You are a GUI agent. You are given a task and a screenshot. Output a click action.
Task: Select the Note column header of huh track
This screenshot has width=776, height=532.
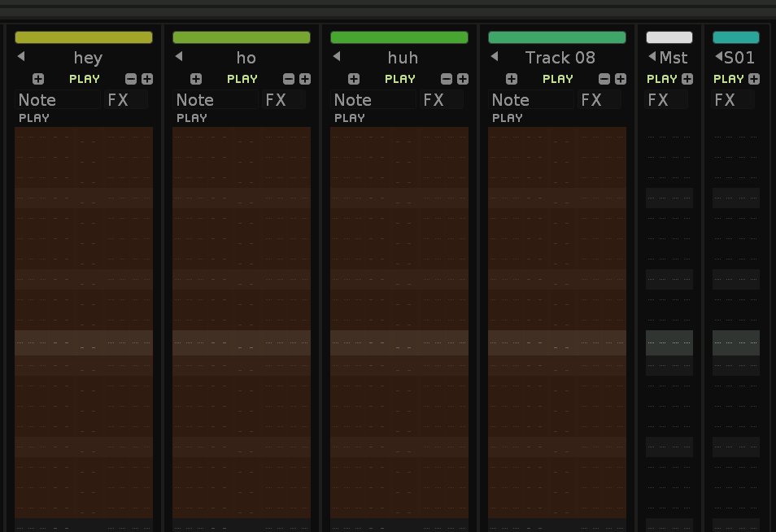[x=353, y=100]
